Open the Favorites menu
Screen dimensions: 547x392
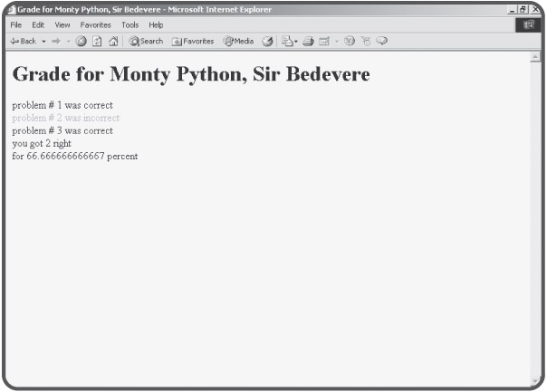95,24
